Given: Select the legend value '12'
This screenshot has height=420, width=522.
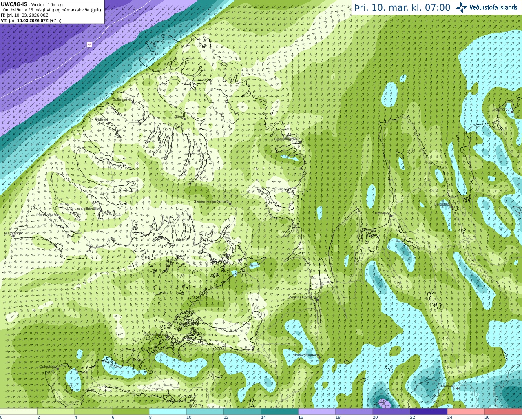Looking at the screenshot, I should [226, 417].
